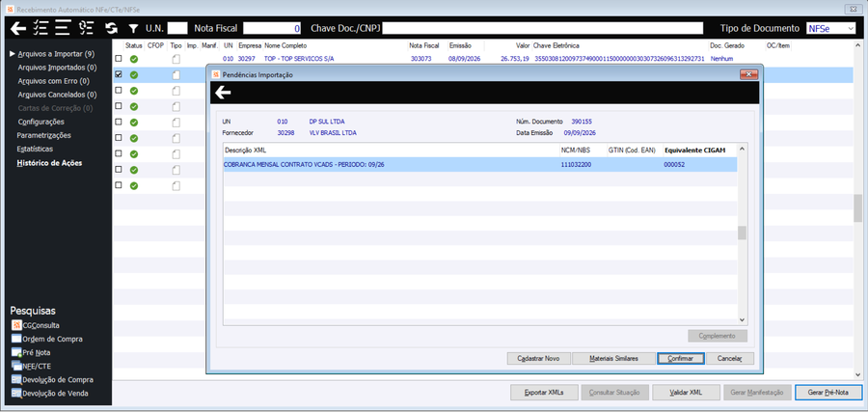This screenshot has height=412, width=868.
Task: Confirm the import pendency
Action: (680, 358)
